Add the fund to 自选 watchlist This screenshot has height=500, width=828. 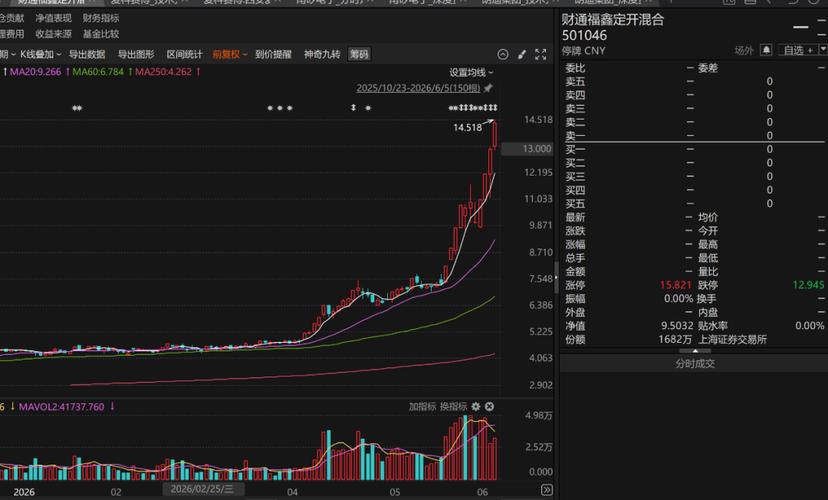797,50
